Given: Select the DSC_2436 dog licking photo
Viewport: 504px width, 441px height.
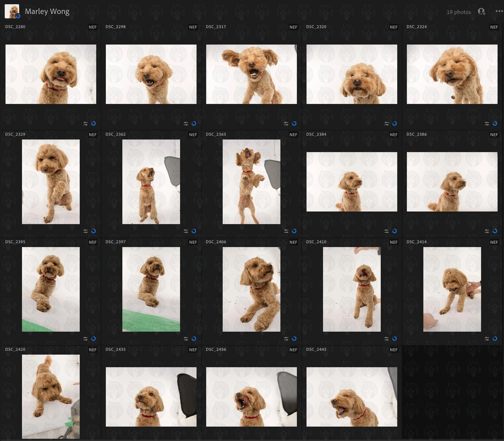Looking at the screenshot, I should click(x=251, y=397).
